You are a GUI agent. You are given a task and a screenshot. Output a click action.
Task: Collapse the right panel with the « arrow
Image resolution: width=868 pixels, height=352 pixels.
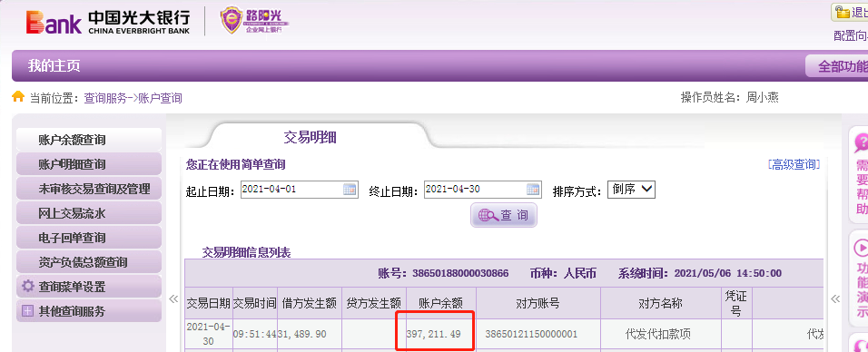[x=835, y=298]
